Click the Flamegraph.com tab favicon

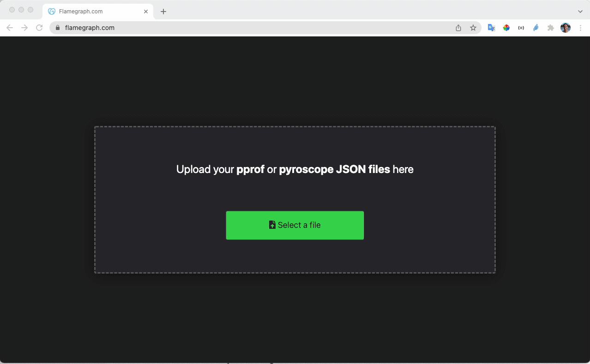click(52, 12)
